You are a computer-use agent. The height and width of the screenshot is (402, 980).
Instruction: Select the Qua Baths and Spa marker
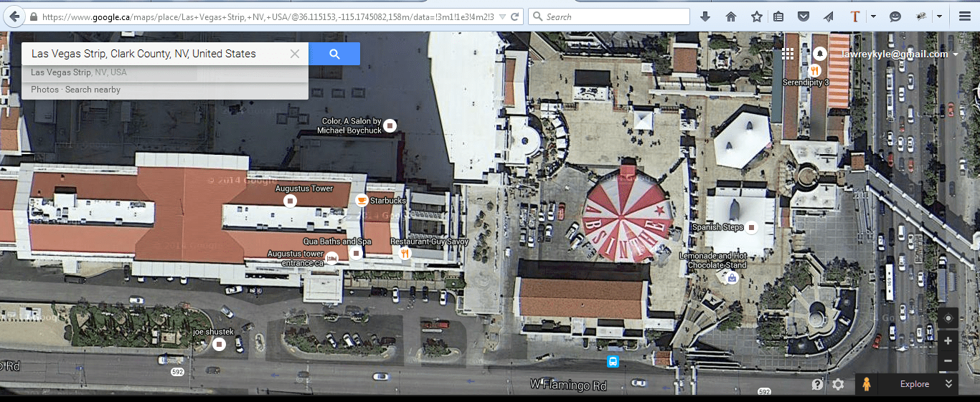pyautogui.click(x=356, y=253)
